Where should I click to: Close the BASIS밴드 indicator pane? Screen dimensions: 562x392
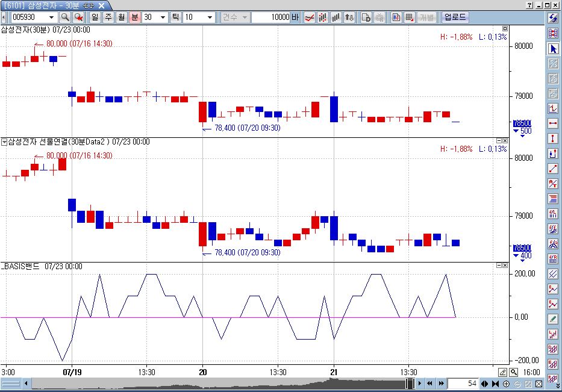point(505,266)
